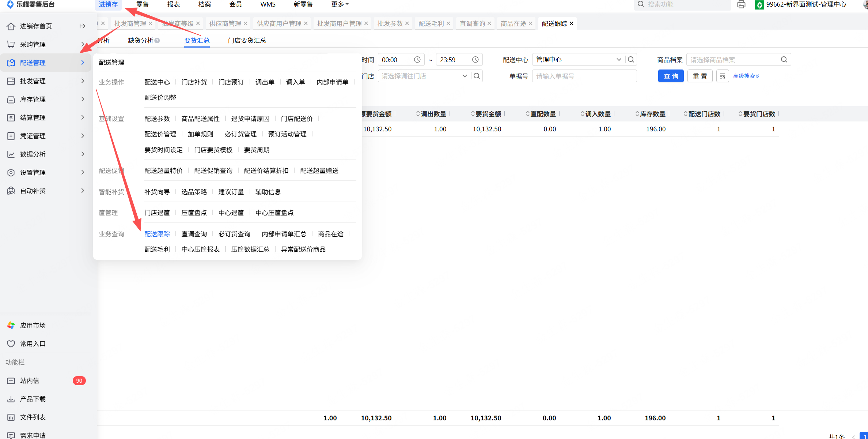Expand 高级搜索 advanced search options
Screen dimensions: 868x439
[x=746, y=76]
